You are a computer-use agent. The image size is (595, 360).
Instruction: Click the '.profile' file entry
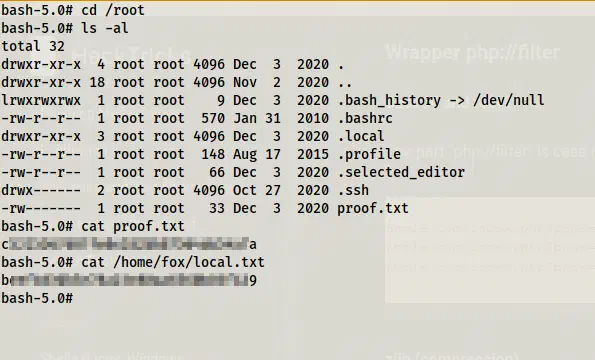[x=369, y=154]
